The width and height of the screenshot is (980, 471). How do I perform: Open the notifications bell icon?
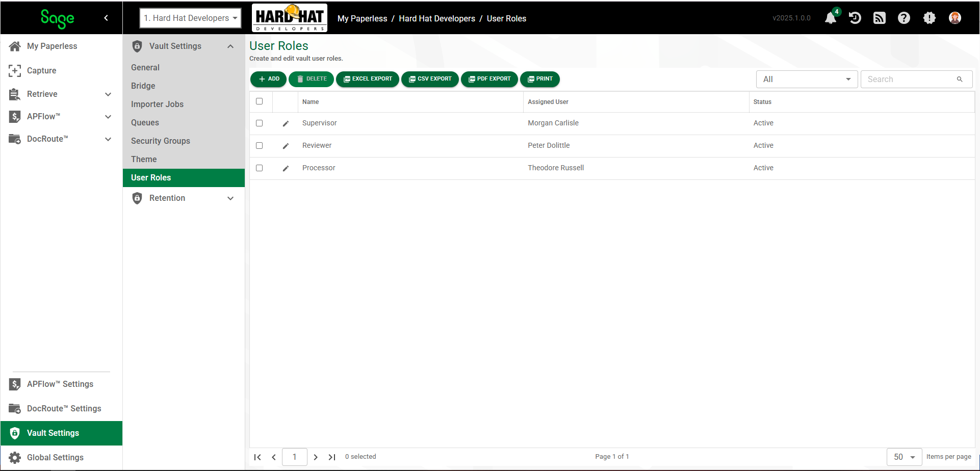pyautogui.click(x=831, y=18)
